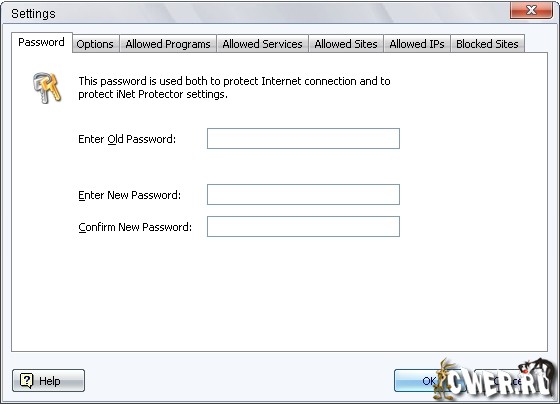Click the Help button text

[50, 381]
